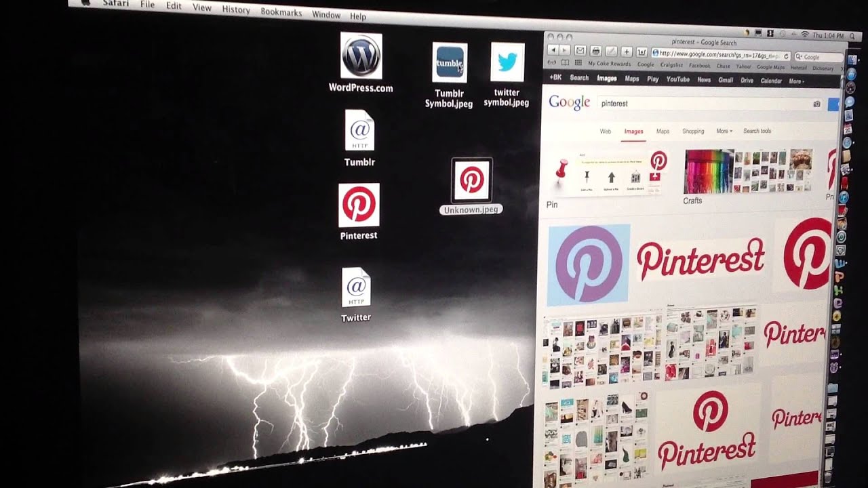Open Calendar from the Google bar

click(771, 81)
